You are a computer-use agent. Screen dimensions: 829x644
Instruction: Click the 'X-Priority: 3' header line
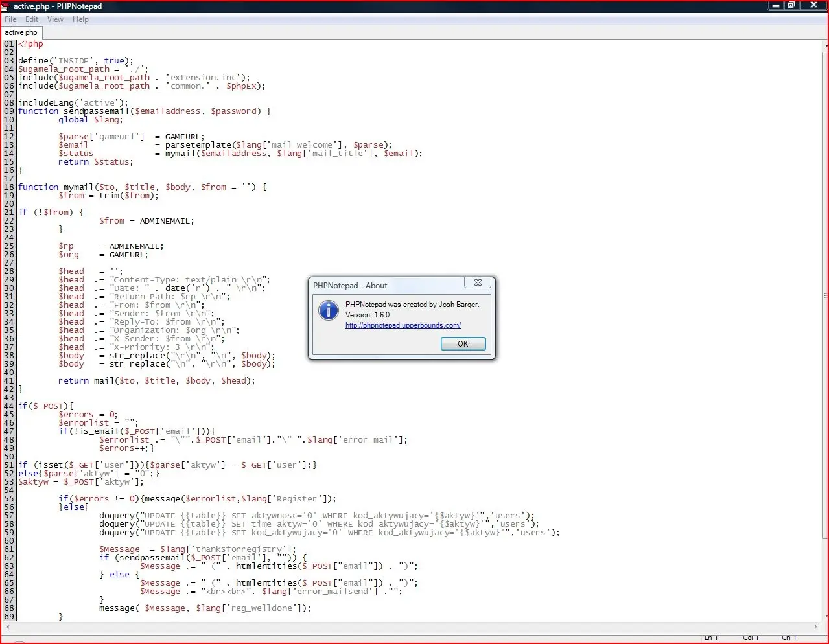136,347
